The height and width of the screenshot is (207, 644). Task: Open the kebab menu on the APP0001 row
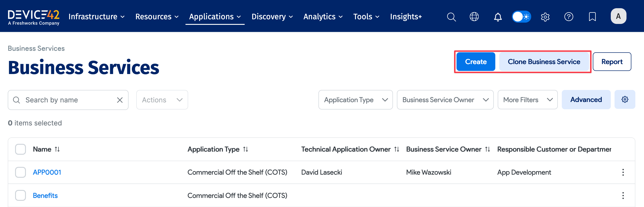pyautogui.click(x=623, y=172)
